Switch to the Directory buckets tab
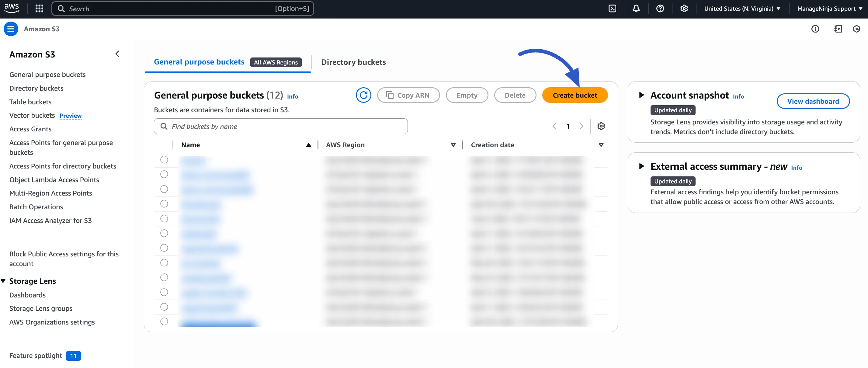This screenshot has height=368, width=868. coord(353,62)
